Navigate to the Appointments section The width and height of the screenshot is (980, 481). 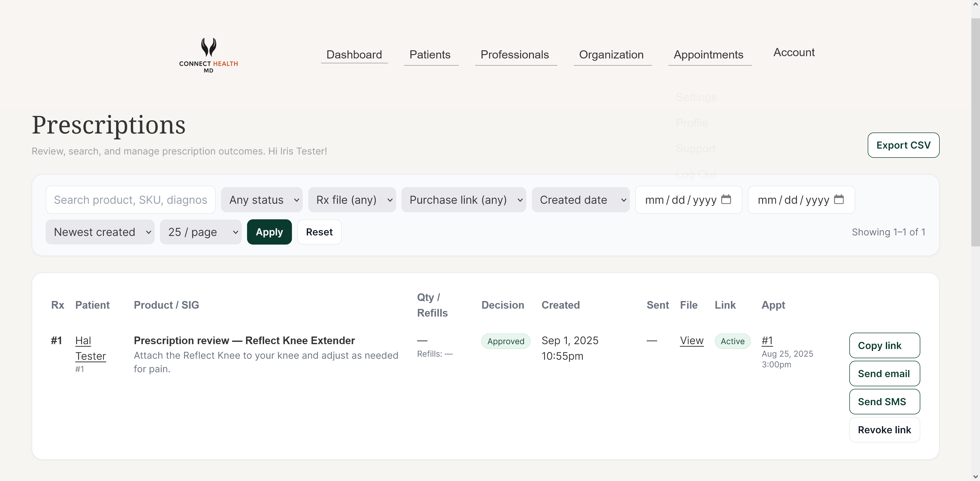pyautogui.click(x=708, y=54)
